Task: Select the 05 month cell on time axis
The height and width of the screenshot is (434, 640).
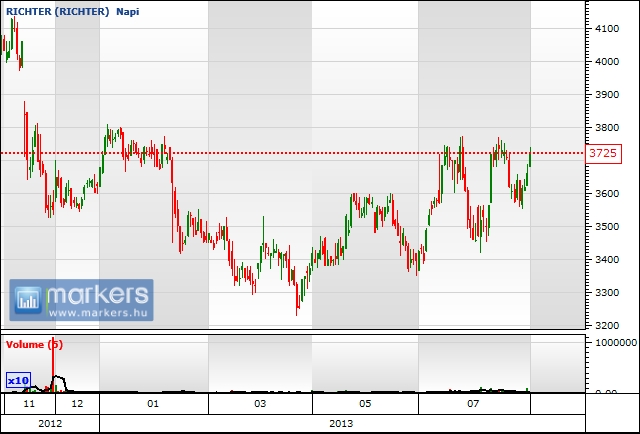Action: [365, 404]
